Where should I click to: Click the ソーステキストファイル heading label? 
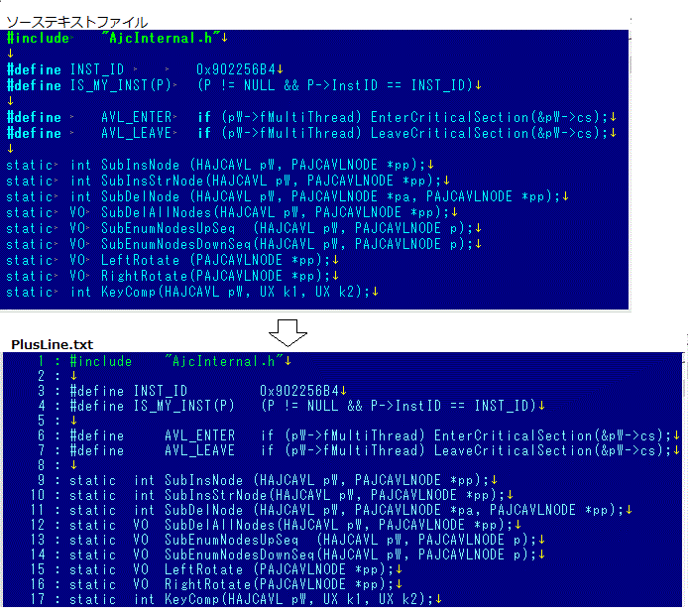[77, 22]
